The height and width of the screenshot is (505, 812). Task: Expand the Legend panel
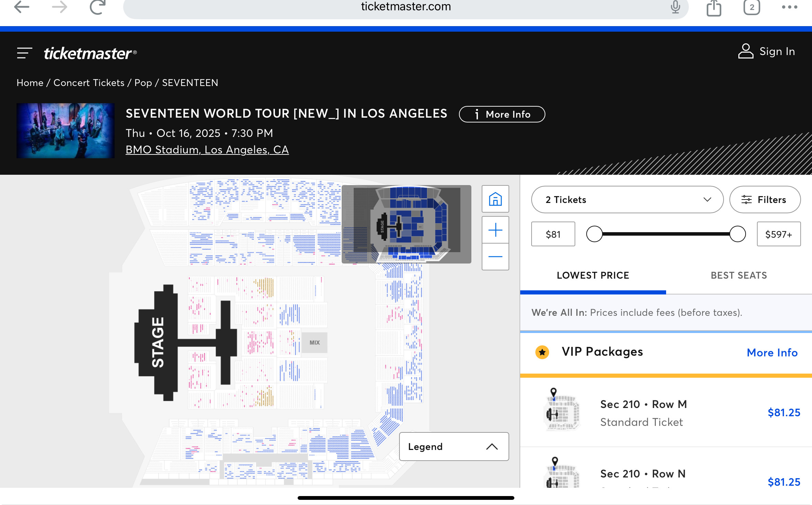[454, 447]
